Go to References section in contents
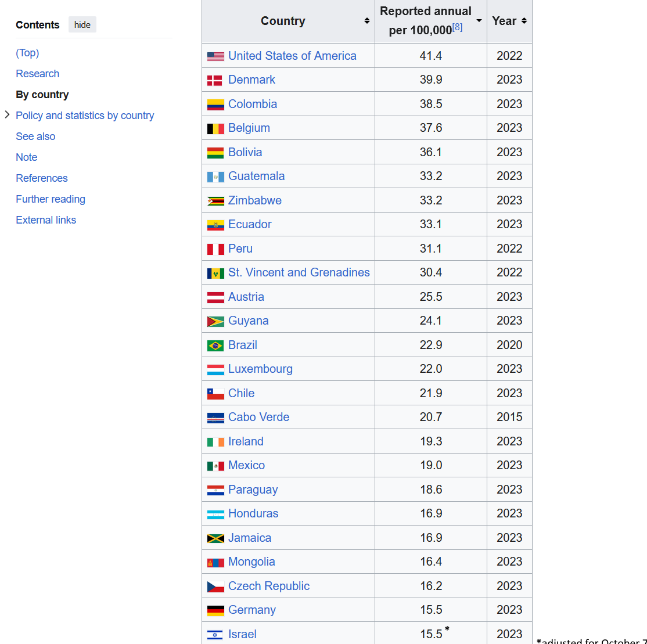This screenshot has height=644, width=647. [x=42, y=178]
